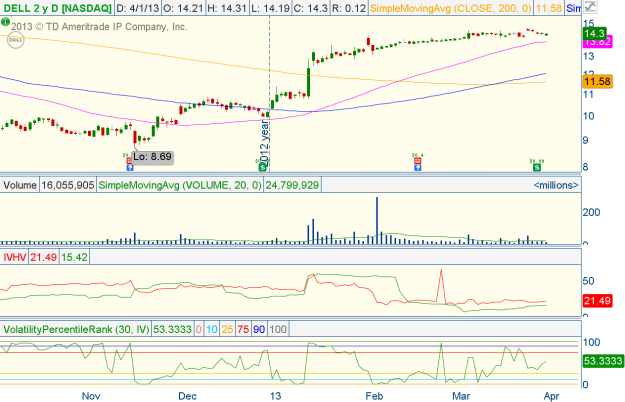This screenshot has height=402, width=625.
Task: Click the '2013 © TD Ameritrade IP Company, Inc.' text
Action: 99,27
